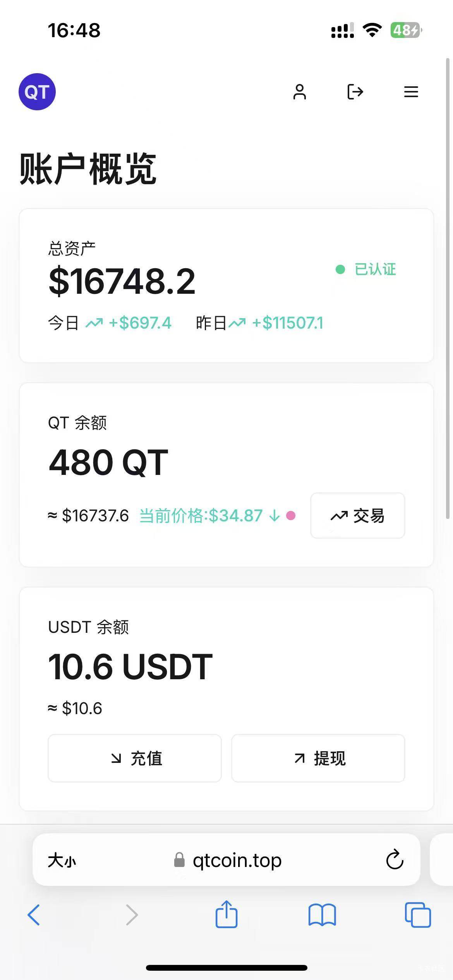453x980 pixels.
Task: Open the hamburger menu
Action: [x=411, y=92]
